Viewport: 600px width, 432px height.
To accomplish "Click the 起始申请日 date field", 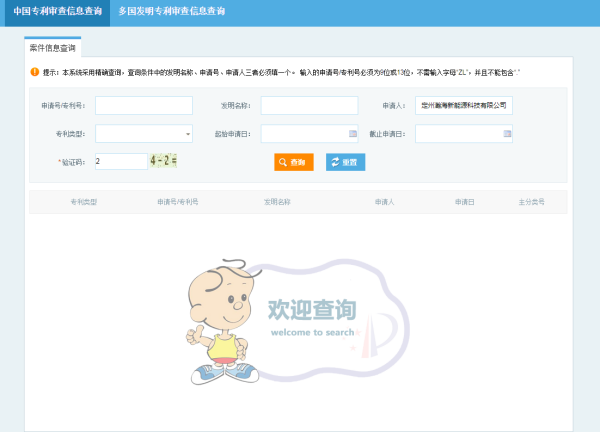I will 302,133.
